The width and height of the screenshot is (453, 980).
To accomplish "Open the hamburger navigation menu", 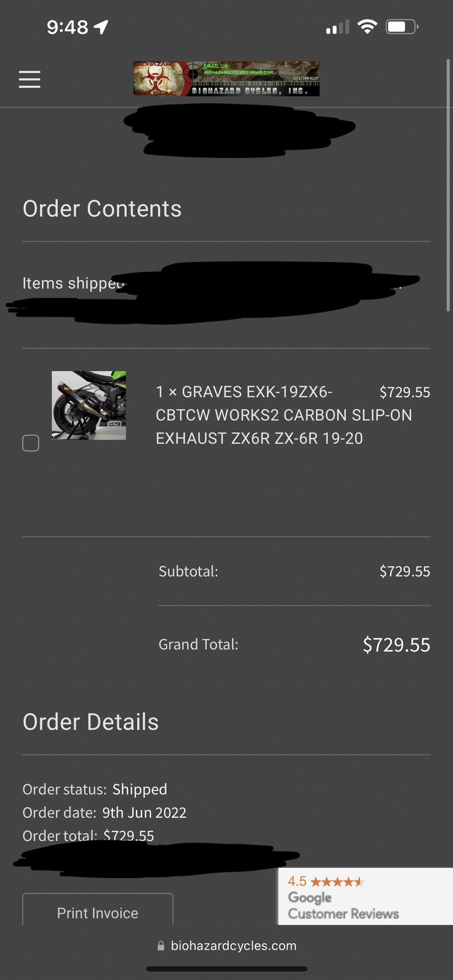I will [x=30, y=79].
